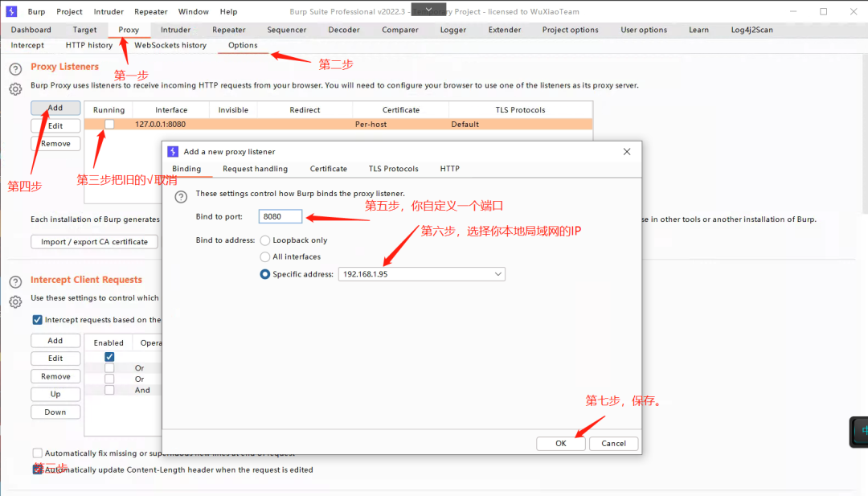Select the Specific address radio button

tap(265, 274)
